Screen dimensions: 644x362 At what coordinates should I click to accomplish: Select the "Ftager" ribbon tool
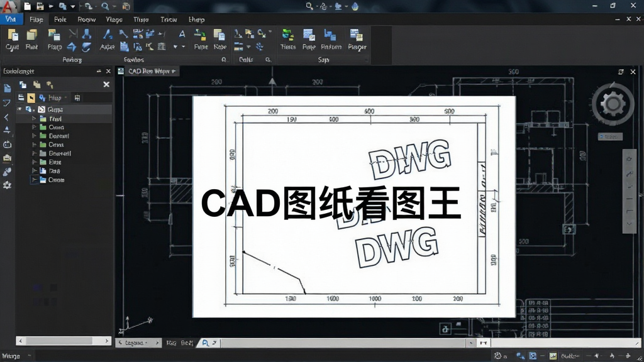coord(357,40)
